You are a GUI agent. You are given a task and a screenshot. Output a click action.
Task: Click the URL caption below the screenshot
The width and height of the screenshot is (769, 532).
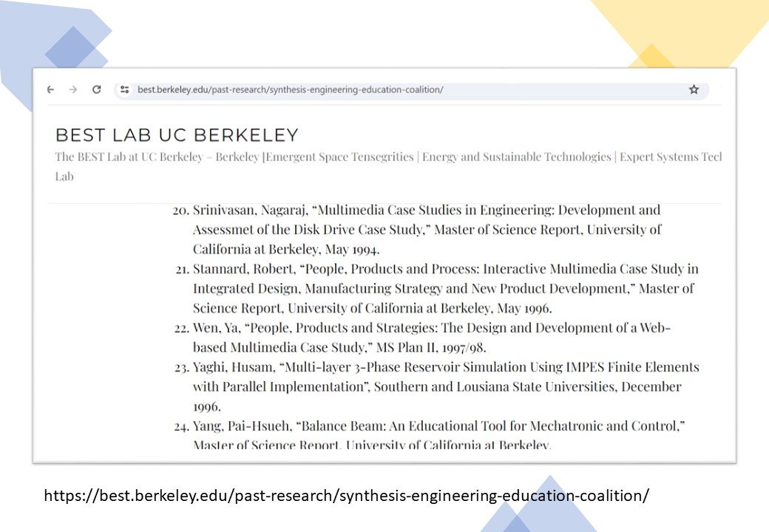pos(346,496)
